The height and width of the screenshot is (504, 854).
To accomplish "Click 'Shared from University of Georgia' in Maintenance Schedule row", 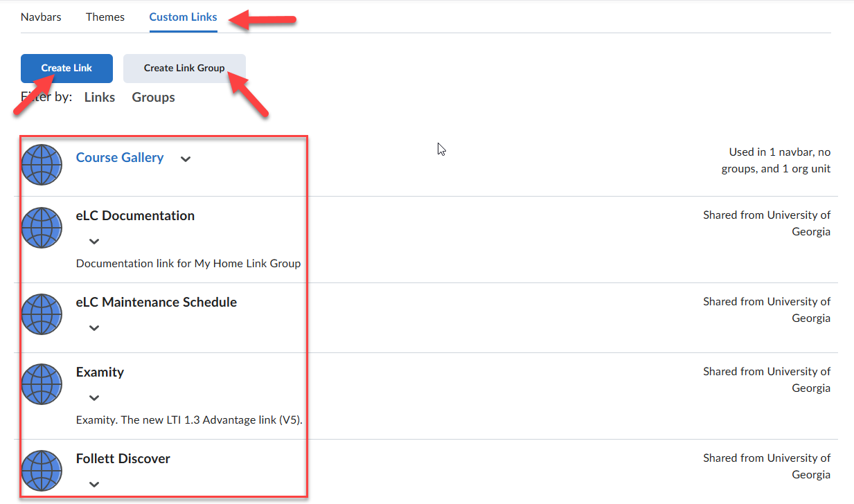I will click(767, 310).
